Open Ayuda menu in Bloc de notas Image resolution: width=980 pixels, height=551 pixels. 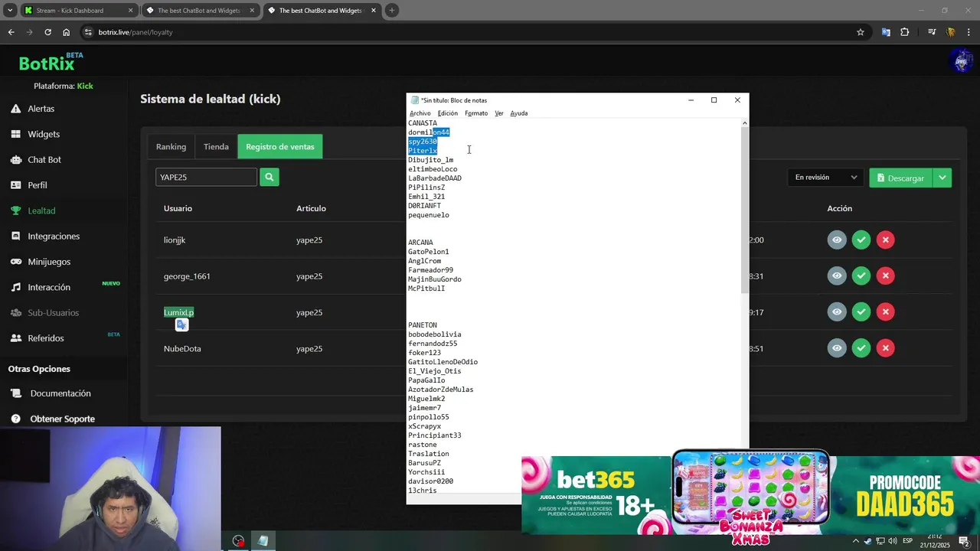(x=519, y=113)
